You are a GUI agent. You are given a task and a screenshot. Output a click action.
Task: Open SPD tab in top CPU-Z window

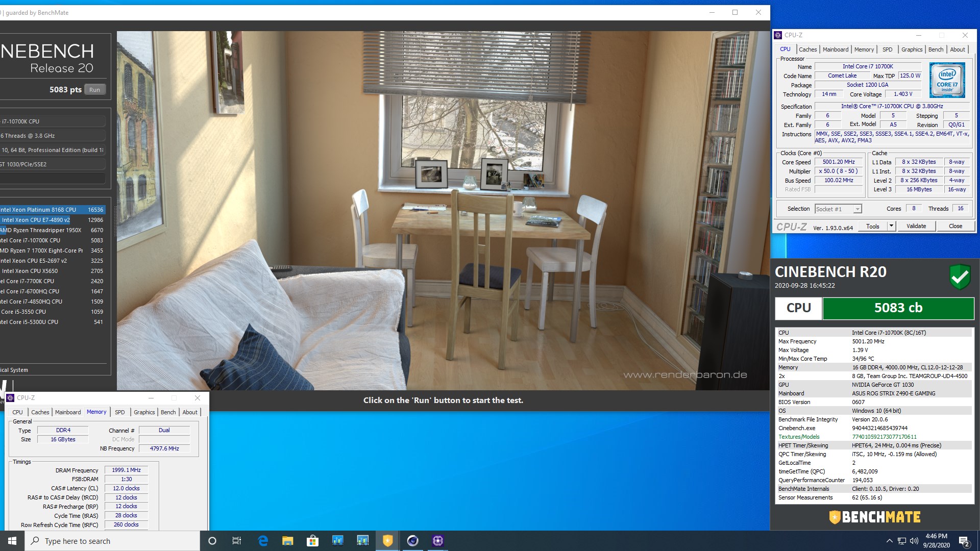point(888,49)
